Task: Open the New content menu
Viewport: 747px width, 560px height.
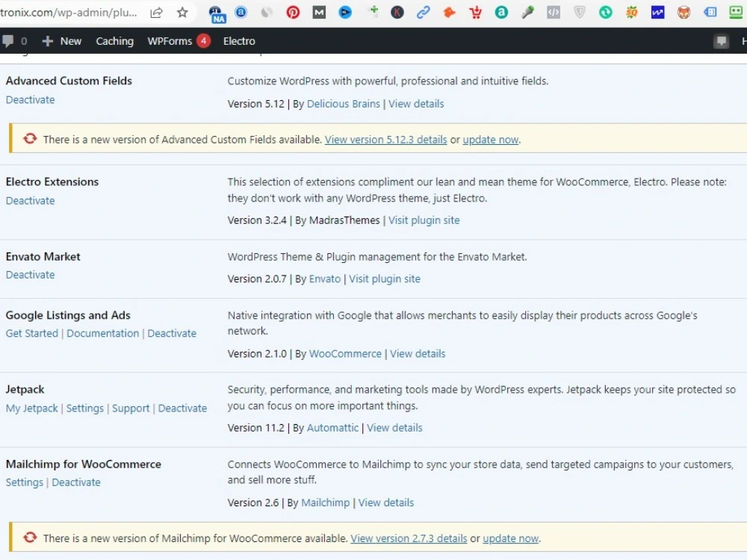Action: (62, 41)
